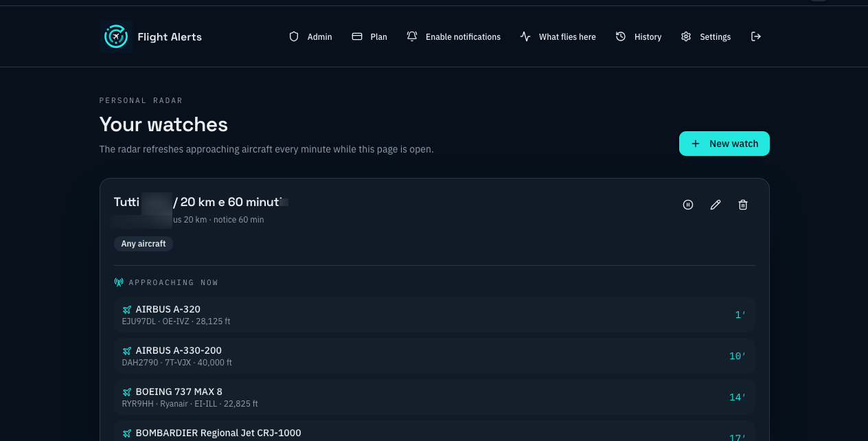Open the BOEING 737 MAX 8 Ryanair row
This screenshot has width=868, height=441.
pyautogui.click(x=434, y=397)
